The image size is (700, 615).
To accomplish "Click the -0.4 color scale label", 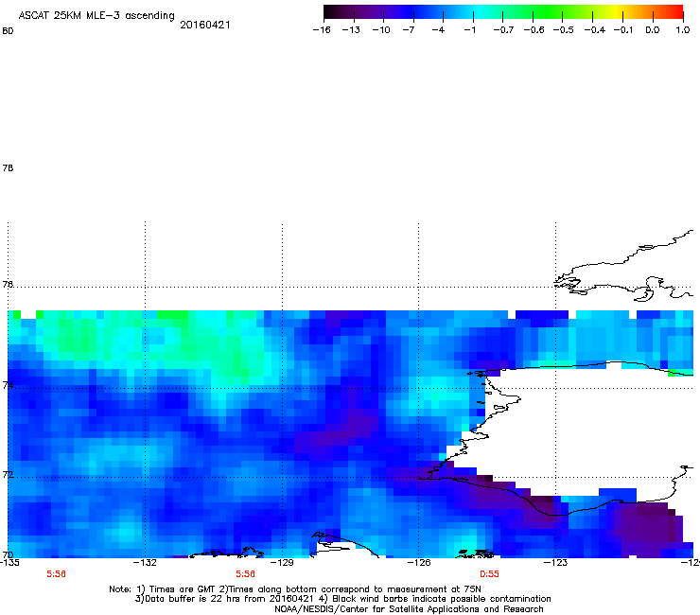I will pos(595,30).
